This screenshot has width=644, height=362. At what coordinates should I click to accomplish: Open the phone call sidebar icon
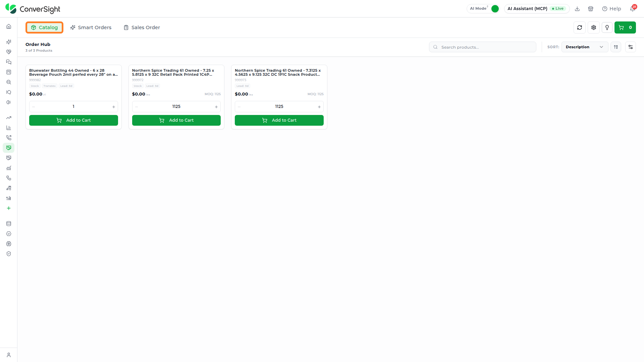(x=9, y=138)
